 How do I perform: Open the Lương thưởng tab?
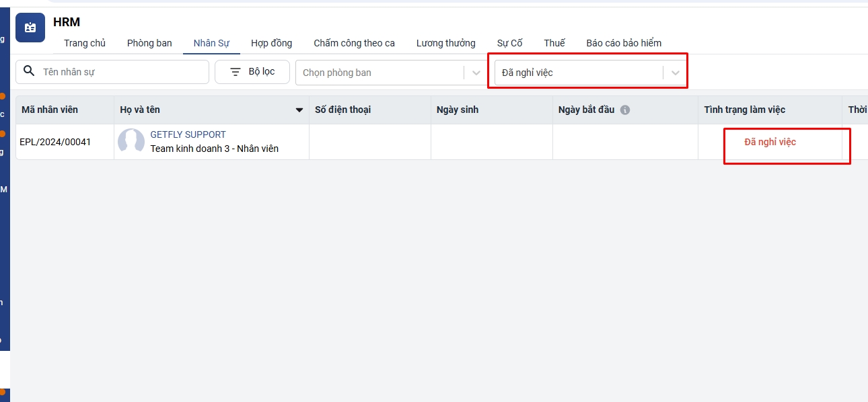[x=445, y=43]
